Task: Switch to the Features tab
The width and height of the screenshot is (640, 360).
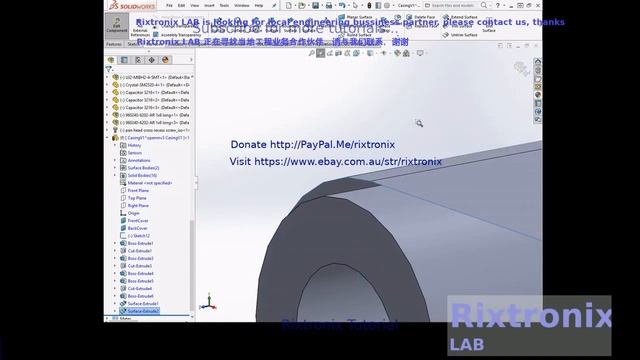Action: tap(114, 44)
